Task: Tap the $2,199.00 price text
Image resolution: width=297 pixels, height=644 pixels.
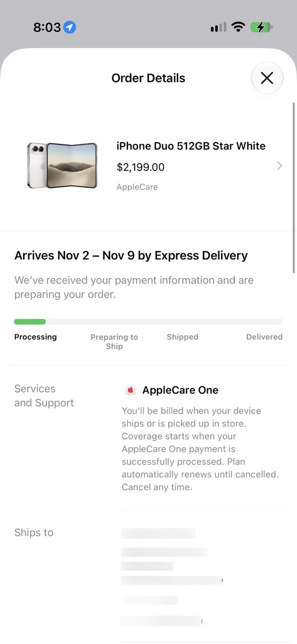Action: pyautogui.click(x=141, y=167)
